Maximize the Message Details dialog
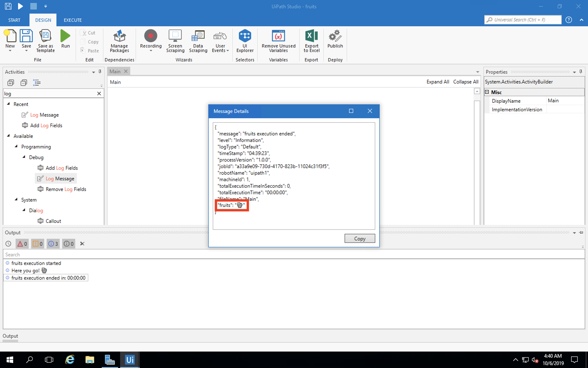This screenshot has height=368, width=588. [x=351, y=111]
